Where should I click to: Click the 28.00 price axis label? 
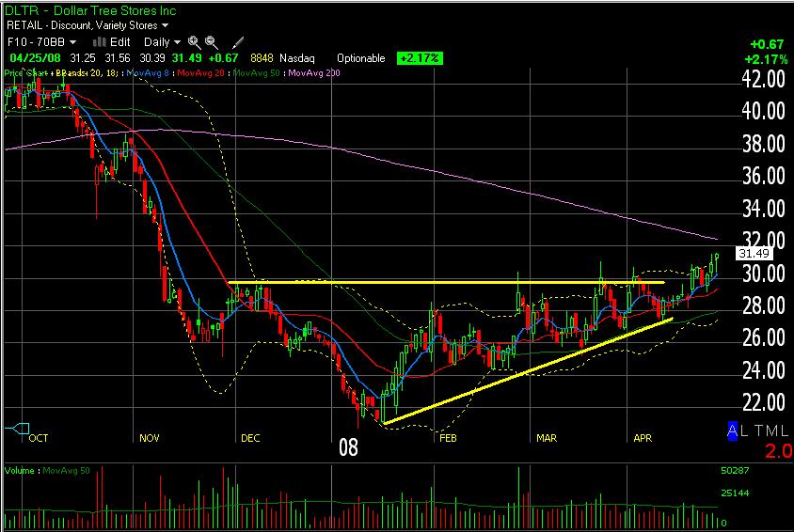pos(764,305)
